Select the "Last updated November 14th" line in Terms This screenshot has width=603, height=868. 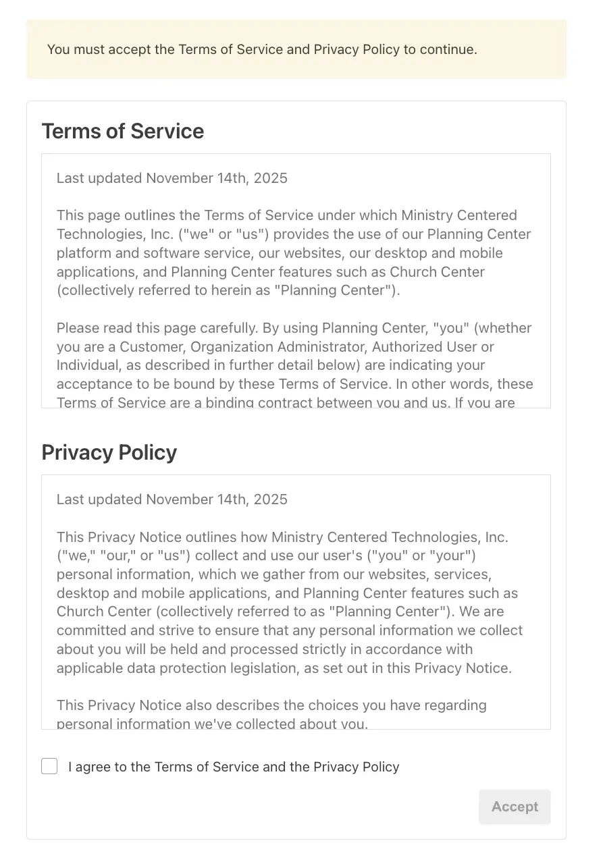tap(172, 178)
